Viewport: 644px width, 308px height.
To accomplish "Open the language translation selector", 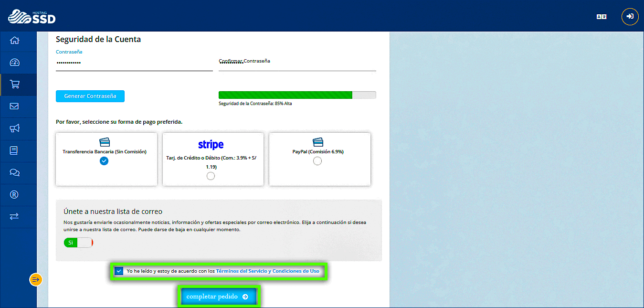I will tap(601, 17).
